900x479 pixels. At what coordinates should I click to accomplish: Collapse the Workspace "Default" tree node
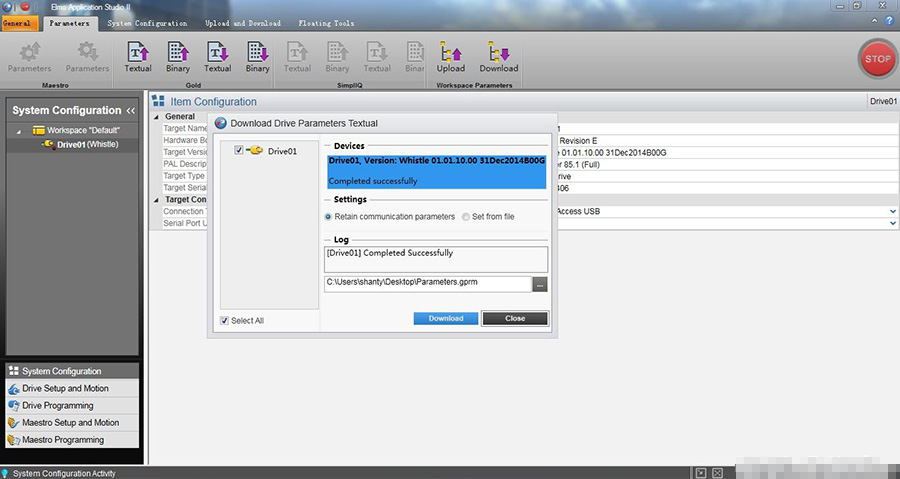pyautogui.click(x=19, y=131)
